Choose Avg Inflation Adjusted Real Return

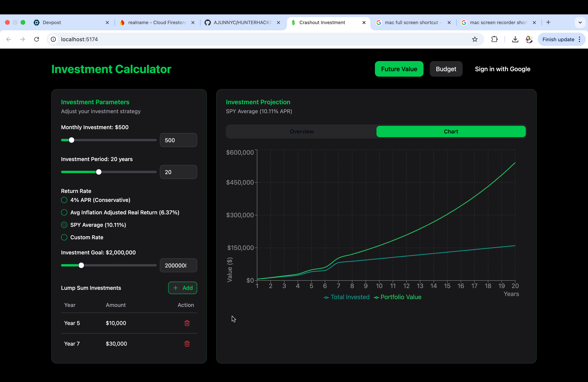point(64,213)
